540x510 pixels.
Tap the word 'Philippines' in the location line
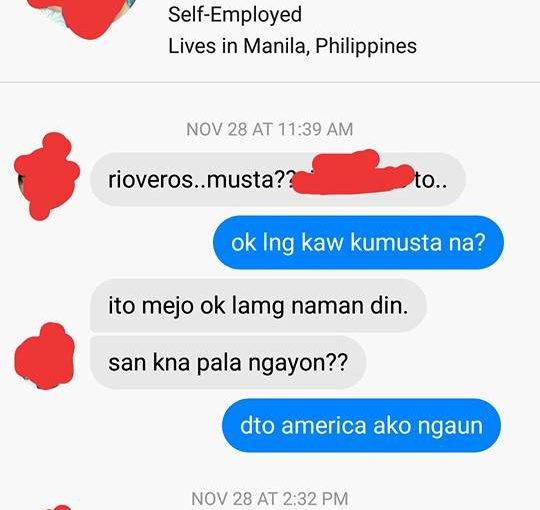coord(366,46)
